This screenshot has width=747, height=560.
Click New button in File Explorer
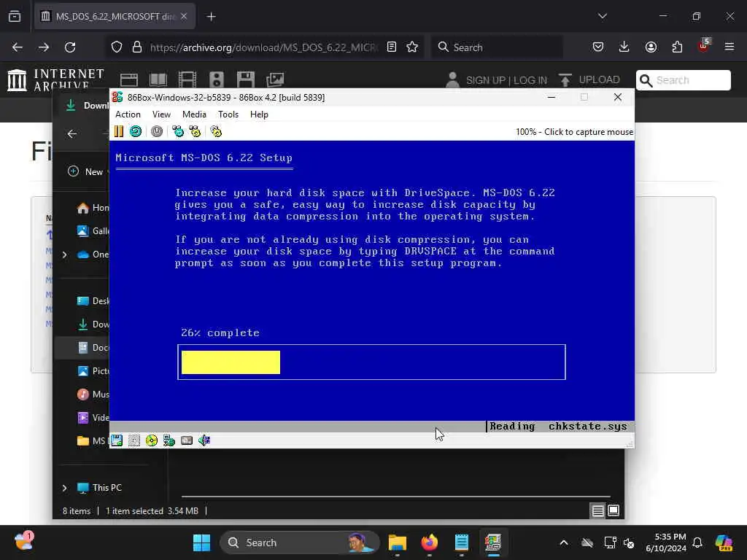coord(86,171)
